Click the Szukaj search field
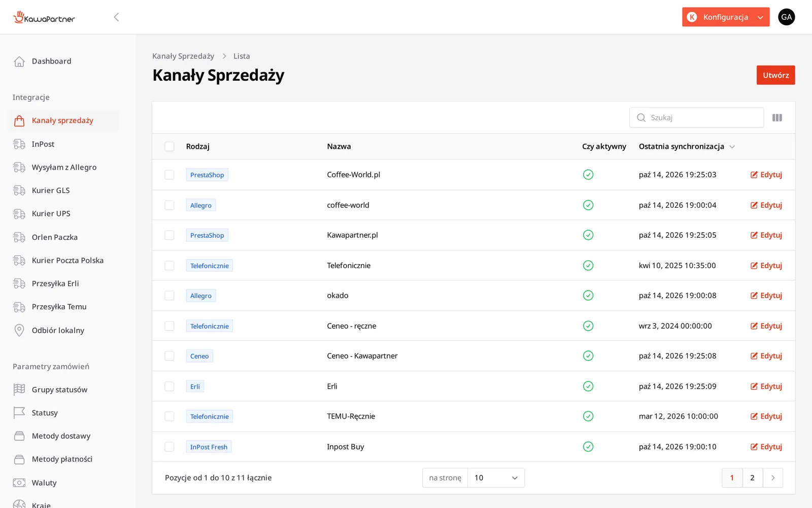 coord(696,117)
